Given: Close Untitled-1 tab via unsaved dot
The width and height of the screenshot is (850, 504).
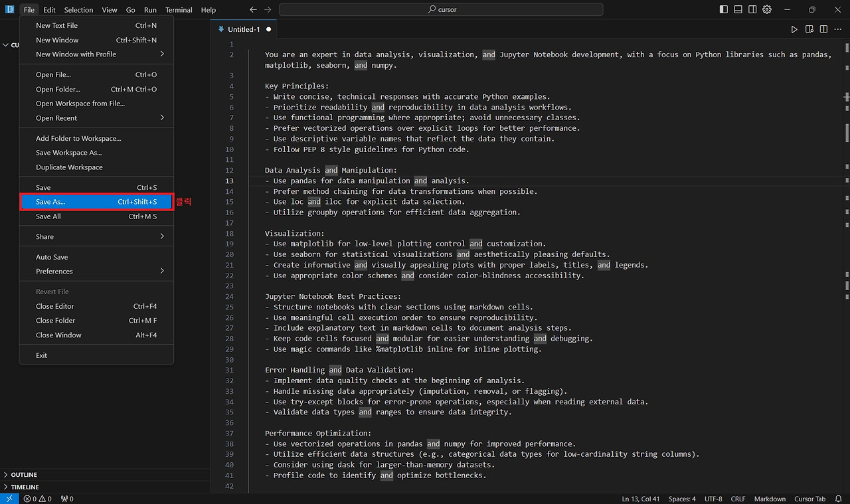Looking at the screenshot, I should [268, 29].
